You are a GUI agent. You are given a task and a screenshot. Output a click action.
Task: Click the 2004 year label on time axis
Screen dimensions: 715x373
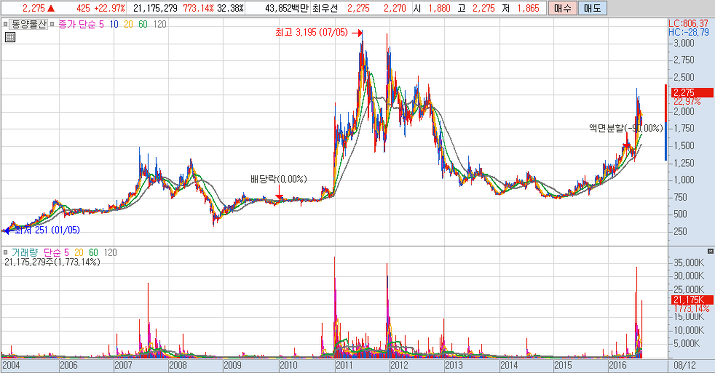11,366
